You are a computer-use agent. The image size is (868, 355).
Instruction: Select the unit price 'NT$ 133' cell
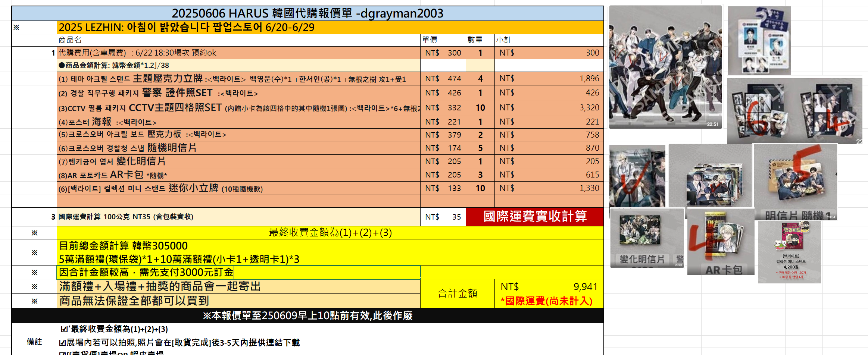(443, 188)
